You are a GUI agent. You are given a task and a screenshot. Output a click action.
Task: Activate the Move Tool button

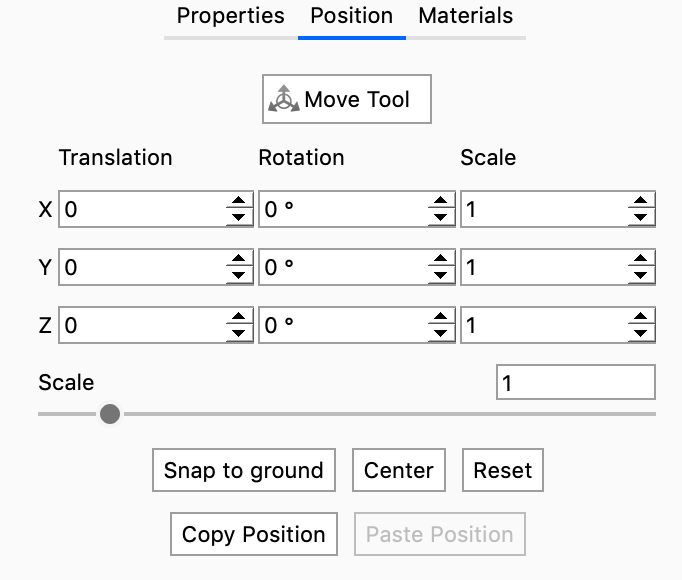pyautogui.click(x=346, y=99)
